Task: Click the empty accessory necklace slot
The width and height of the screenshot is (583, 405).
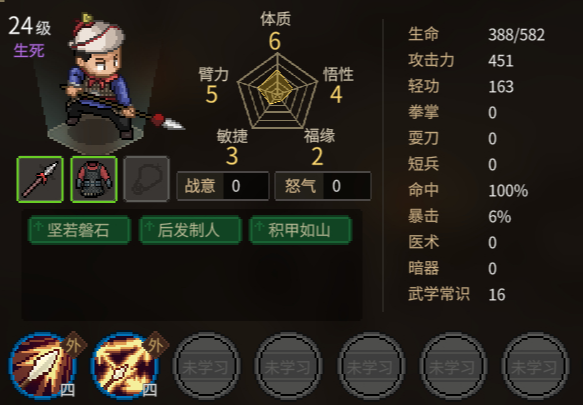Action: 146,180
